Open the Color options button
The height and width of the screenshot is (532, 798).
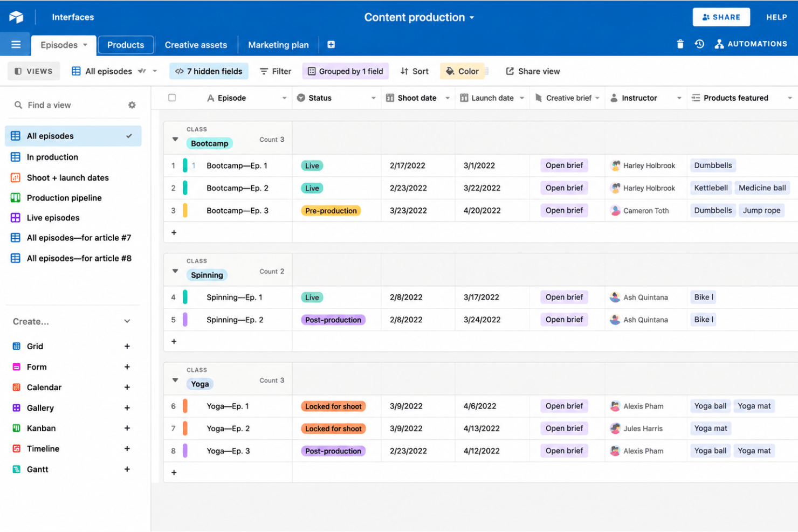pyautogui.click(x=463, y=71)
